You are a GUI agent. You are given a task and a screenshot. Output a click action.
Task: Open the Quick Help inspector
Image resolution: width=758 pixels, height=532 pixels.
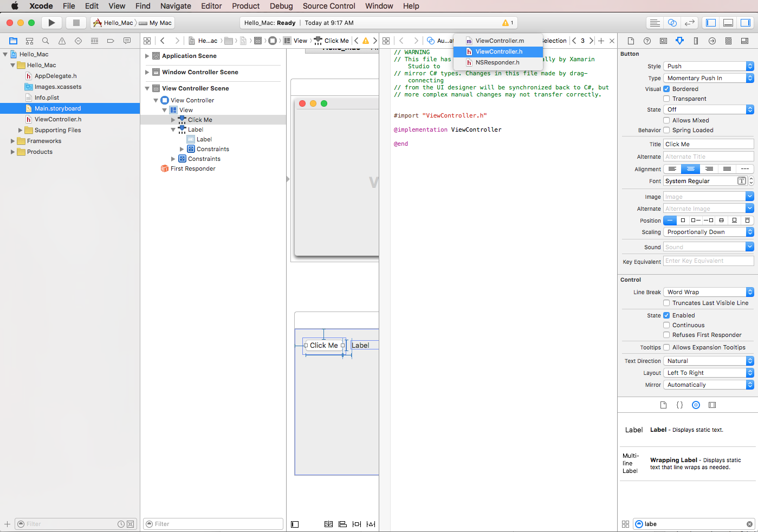(x=647, y=40)
